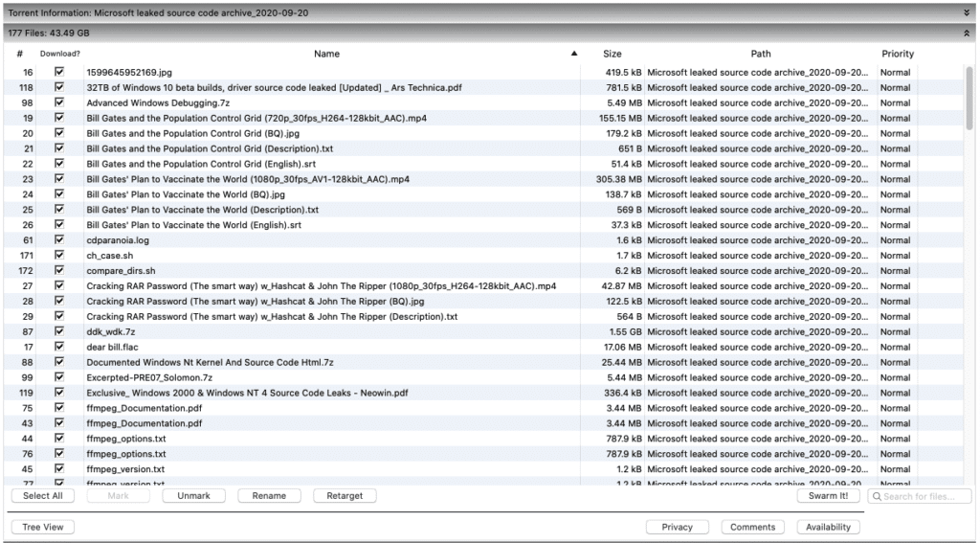The width and height of the screenshot is (980, 543).
Task: Click the Rename button
Action: pyautogui.click(x=269, y=495)
